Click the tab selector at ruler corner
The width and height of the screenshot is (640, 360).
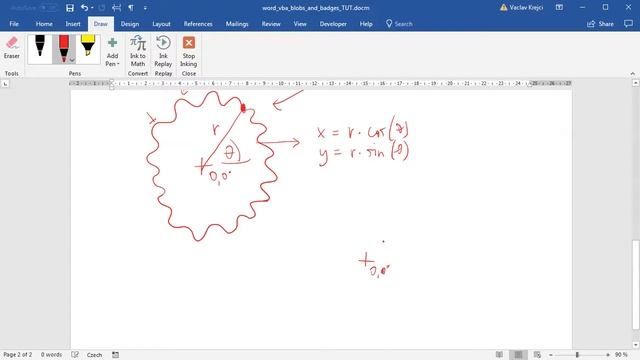click(5, 84)
